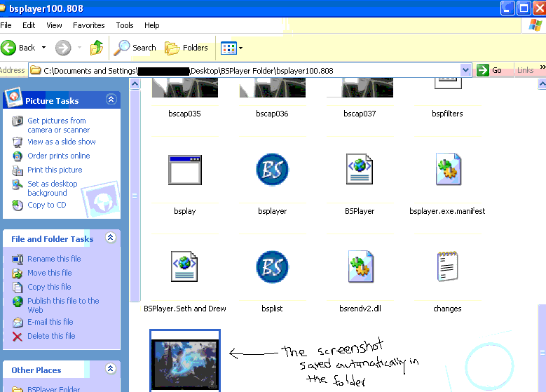The height and width of the screenshot is (392, 546).
Task: Collapse the File and Folder Tasks panel
Action: pyautogui.click(x=111, y=238)
